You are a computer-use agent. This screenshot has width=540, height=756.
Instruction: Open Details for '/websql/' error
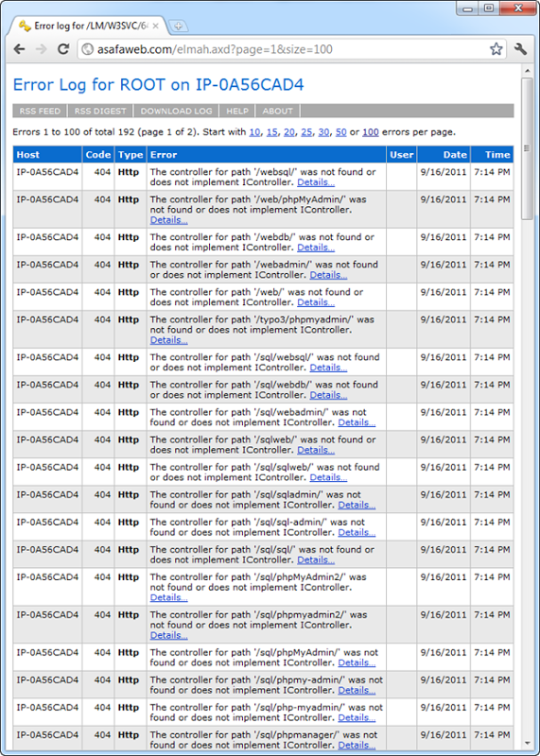click(x=316, y=182)
